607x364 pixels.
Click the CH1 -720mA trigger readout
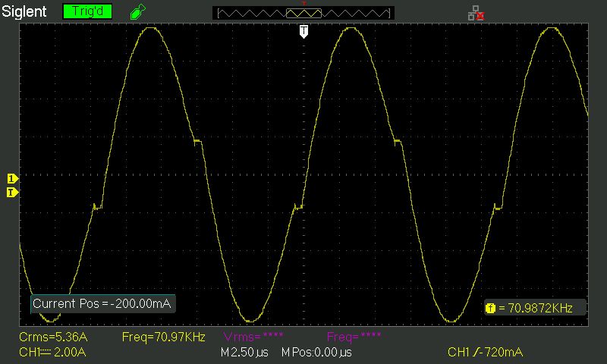coord(485,353)
